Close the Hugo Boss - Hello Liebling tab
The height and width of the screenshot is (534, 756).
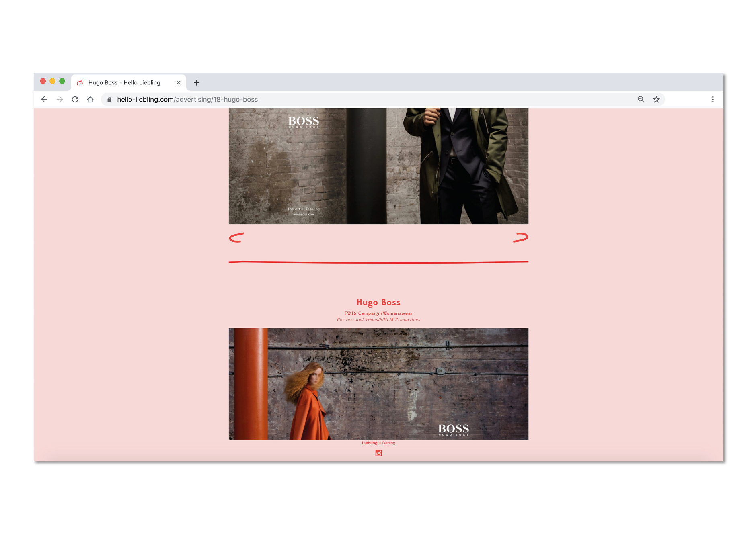[x=179, y=82]
